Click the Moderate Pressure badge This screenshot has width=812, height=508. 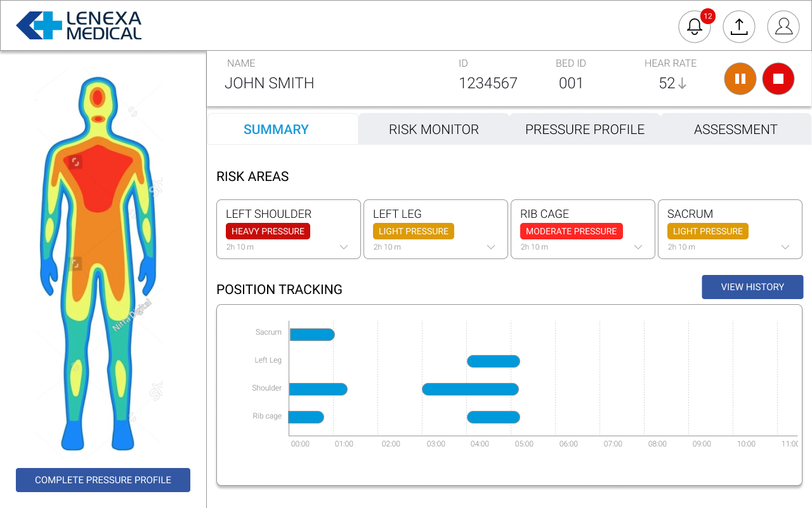tap(572, 231)
